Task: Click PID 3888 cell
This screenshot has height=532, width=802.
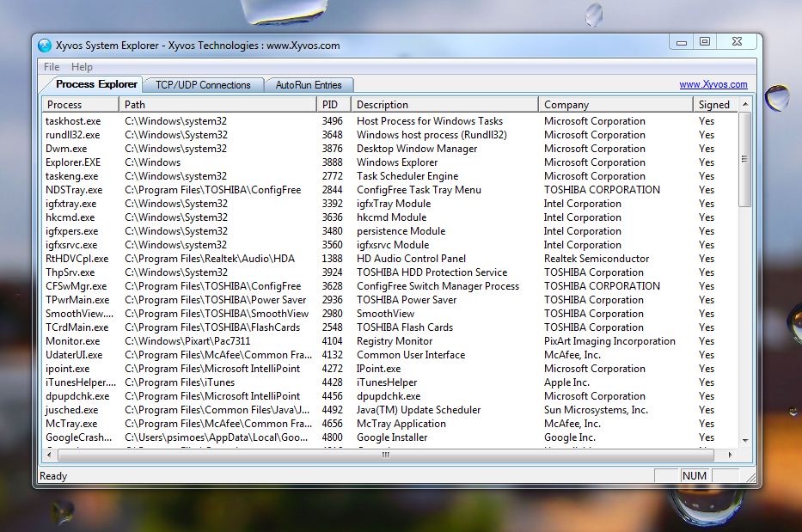Action: point(332,162)
